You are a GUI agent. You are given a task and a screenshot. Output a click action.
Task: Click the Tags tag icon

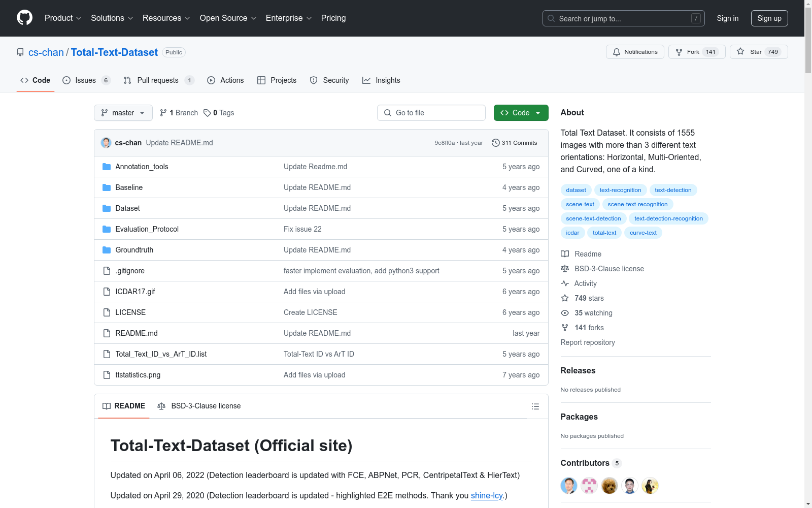pos(207,113)
